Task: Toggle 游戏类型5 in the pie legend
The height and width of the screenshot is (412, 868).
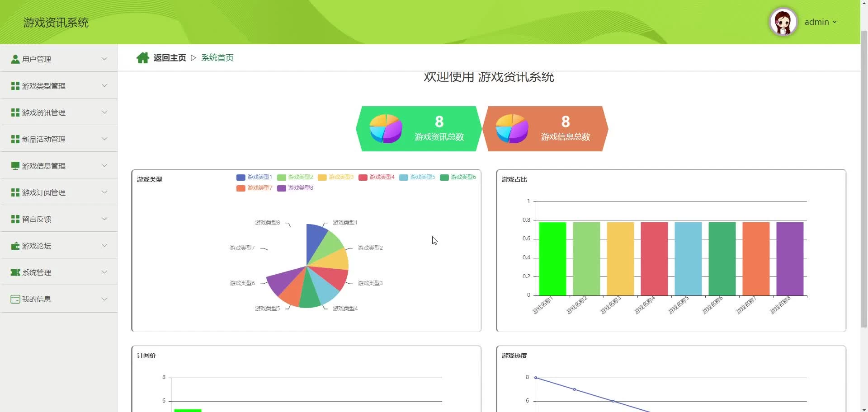Action: 417,177
